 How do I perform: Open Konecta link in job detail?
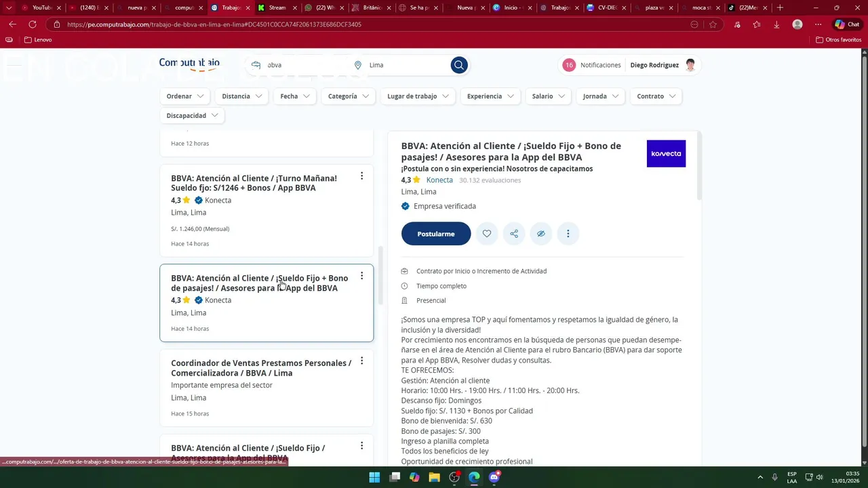439,180
